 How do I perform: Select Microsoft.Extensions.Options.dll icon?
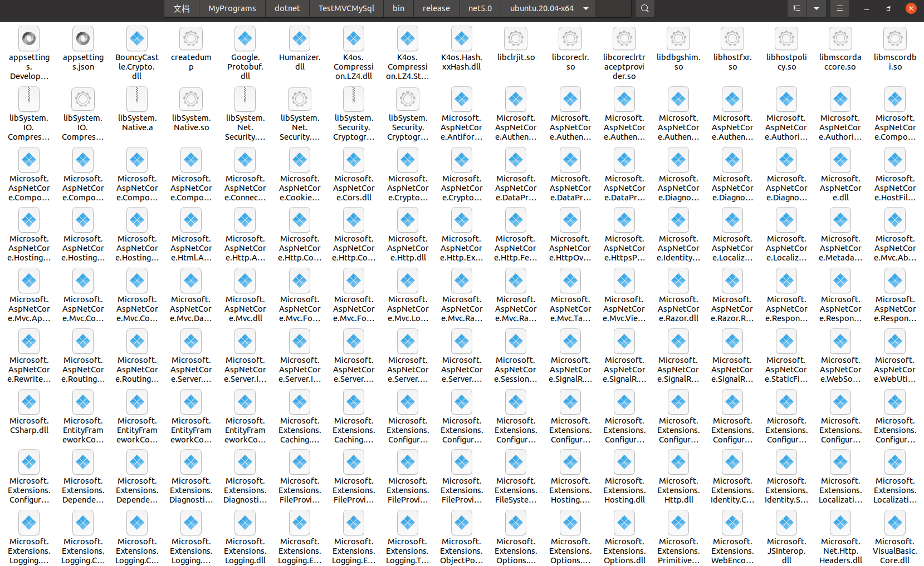point(624,523)
